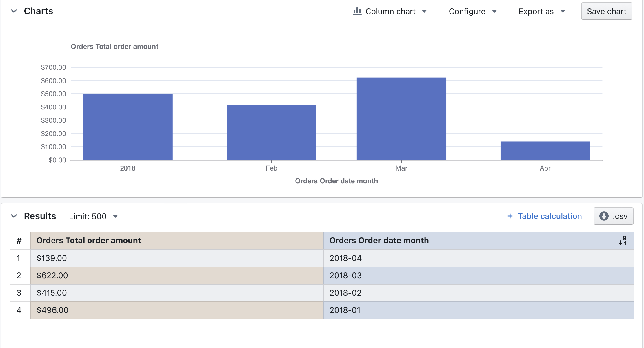Select the 2018-03 cell

[x=478, y=276]
